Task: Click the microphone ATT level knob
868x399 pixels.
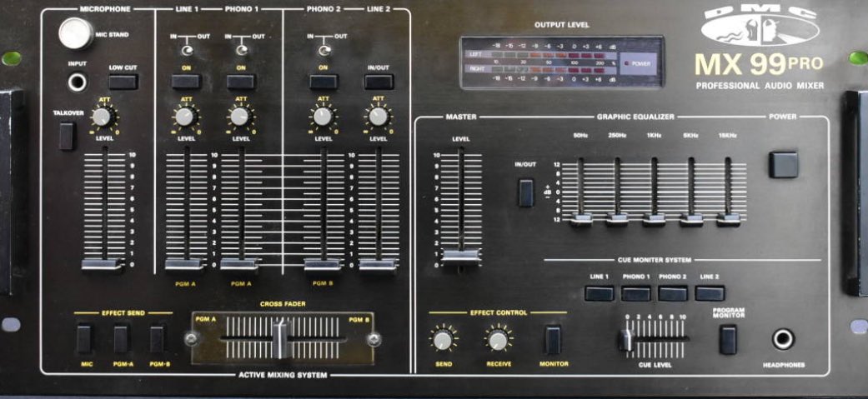Action: (102, 117)
